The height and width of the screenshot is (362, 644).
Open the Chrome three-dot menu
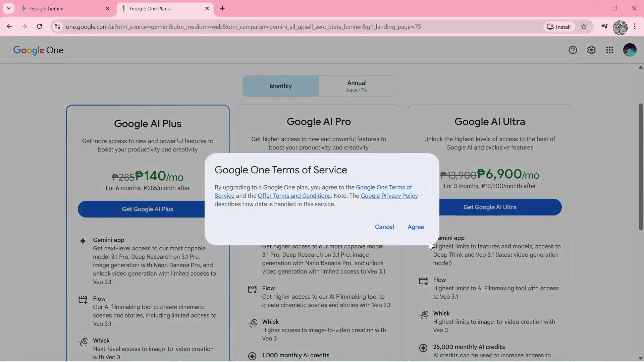pos(635,27)
